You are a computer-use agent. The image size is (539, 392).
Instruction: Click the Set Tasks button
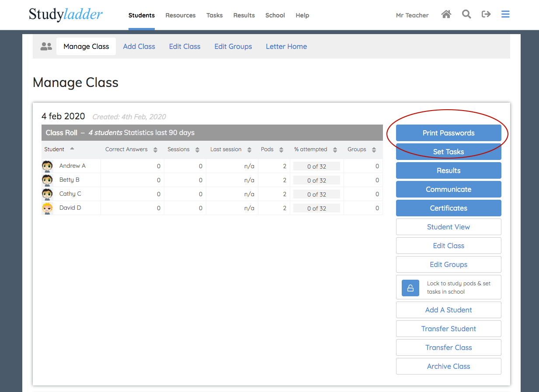pos(449,152)
